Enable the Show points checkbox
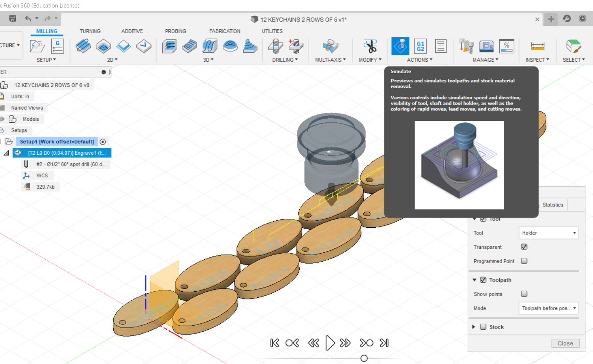This screenshot has width=593, height=364. (524, 294)
